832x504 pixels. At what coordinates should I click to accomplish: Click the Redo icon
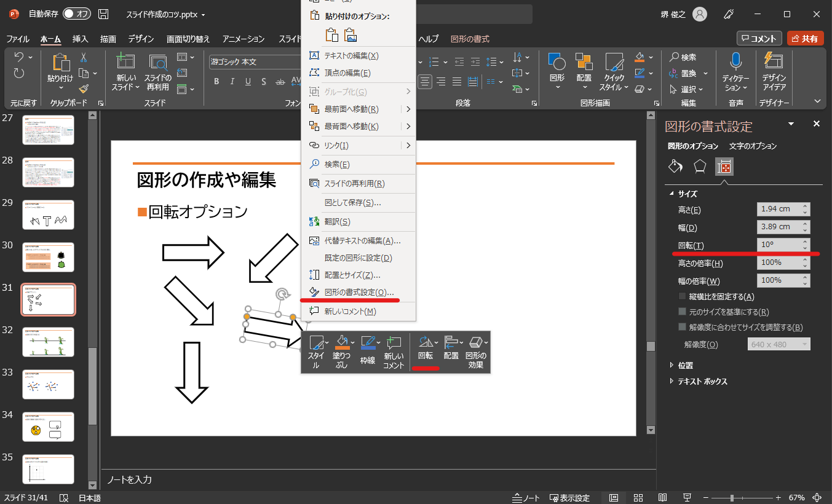pyautogui.click(x=19, y=74)
